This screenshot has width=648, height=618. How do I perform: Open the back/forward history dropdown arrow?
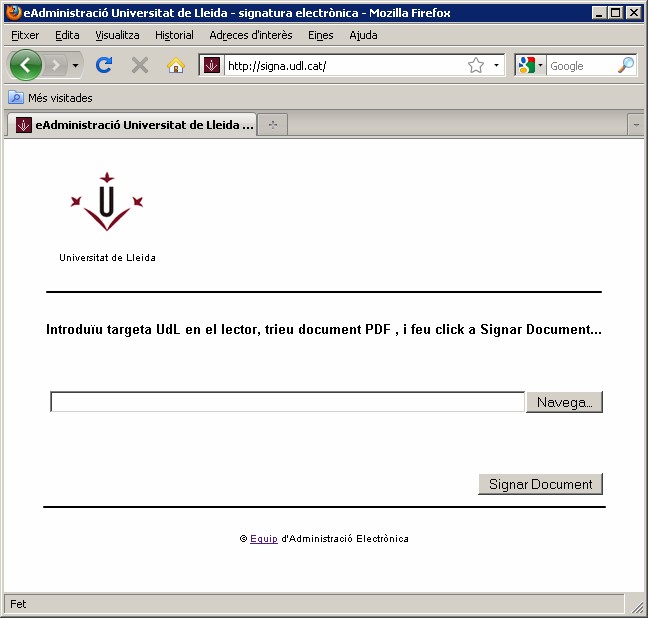tap(75, 65)
